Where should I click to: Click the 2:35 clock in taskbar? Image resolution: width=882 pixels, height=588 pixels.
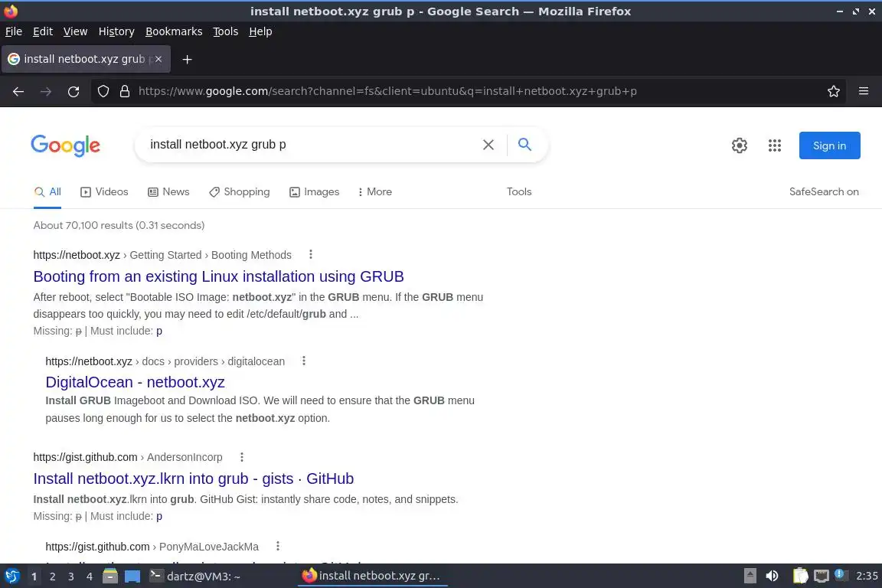[x=866, y=576]
